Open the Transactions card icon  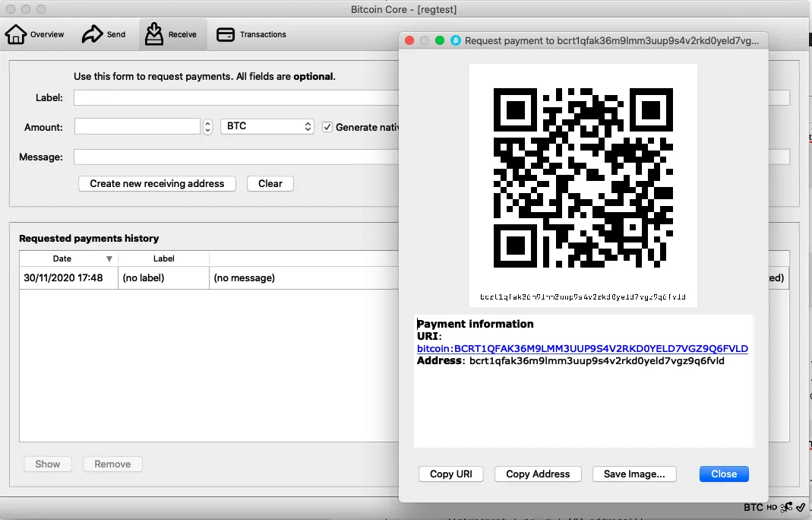click(226, 34)
